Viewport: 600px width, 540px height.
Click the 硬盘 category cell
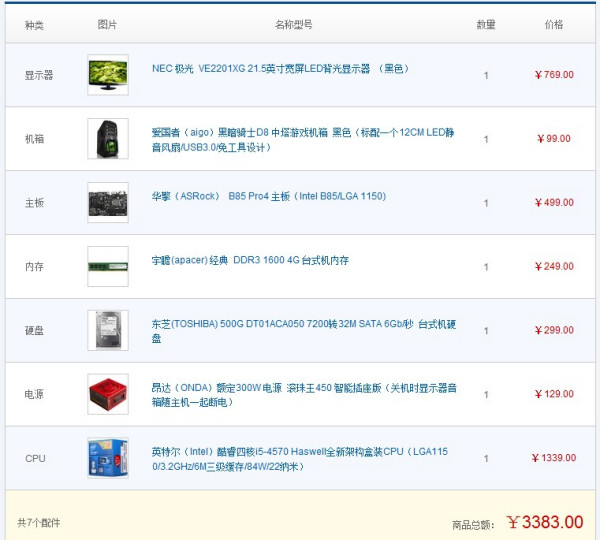pyautogui.click(x=34, y=330)
